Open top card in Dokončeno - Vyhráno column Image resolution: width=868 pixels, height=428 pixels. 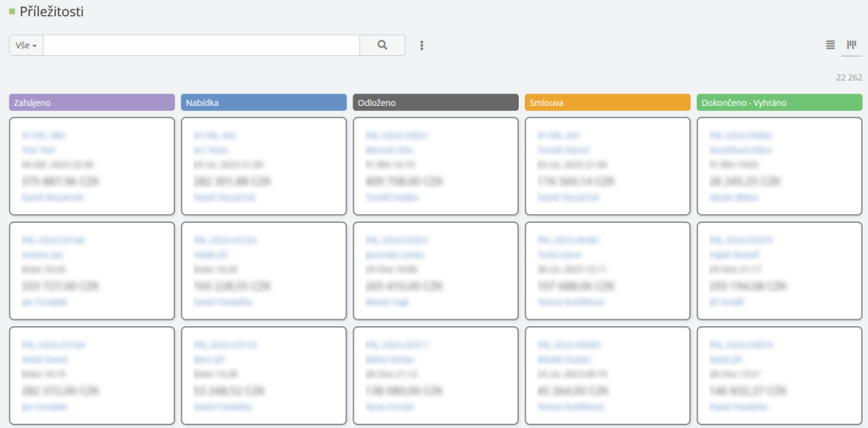pos(779,166)
